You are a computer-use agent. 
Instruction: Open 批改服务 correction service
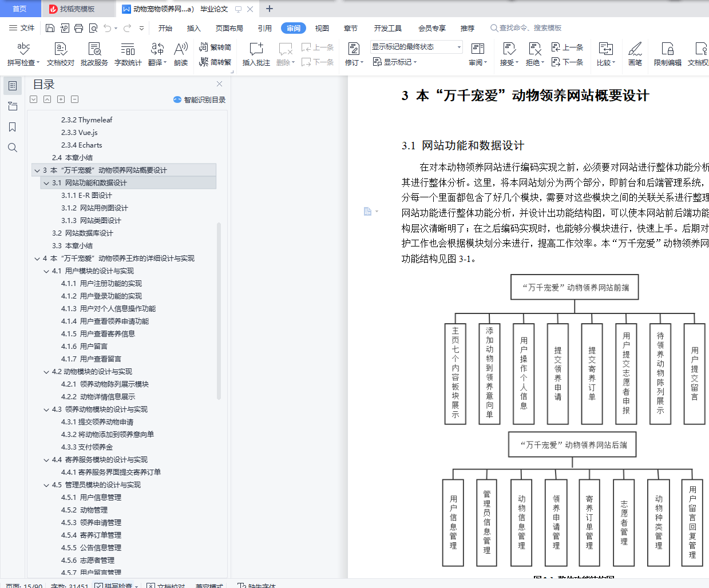pyautogui.click(x=94, y=54)
